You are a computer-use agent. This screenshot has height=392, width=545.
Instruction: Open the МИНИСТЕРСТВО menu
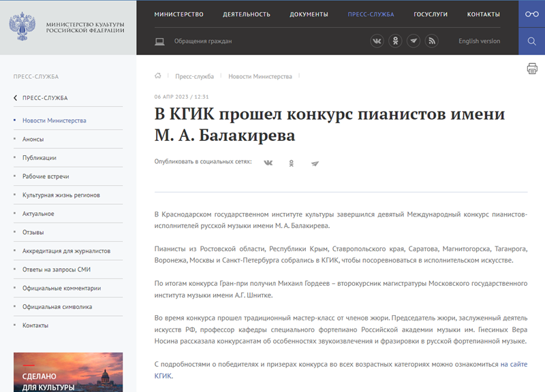tap(178, 14)
